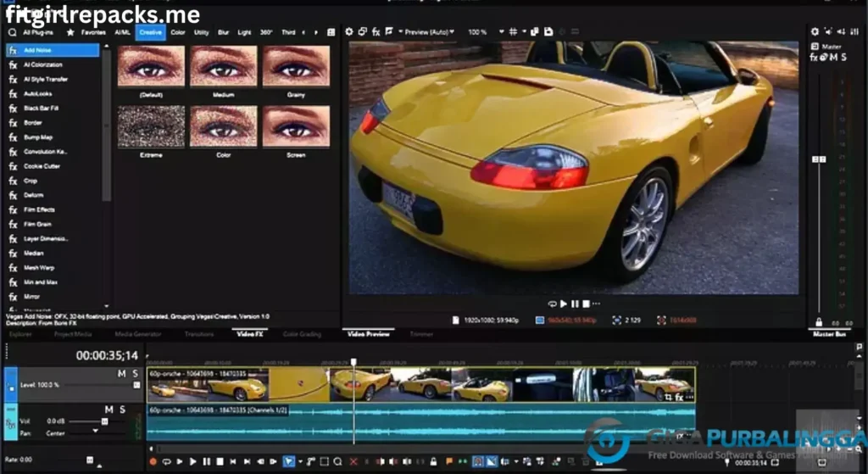The width and height of the screenshot is (868, 474).
Task: Open event pan/crop icon on clip
Action: pos(669,397)
